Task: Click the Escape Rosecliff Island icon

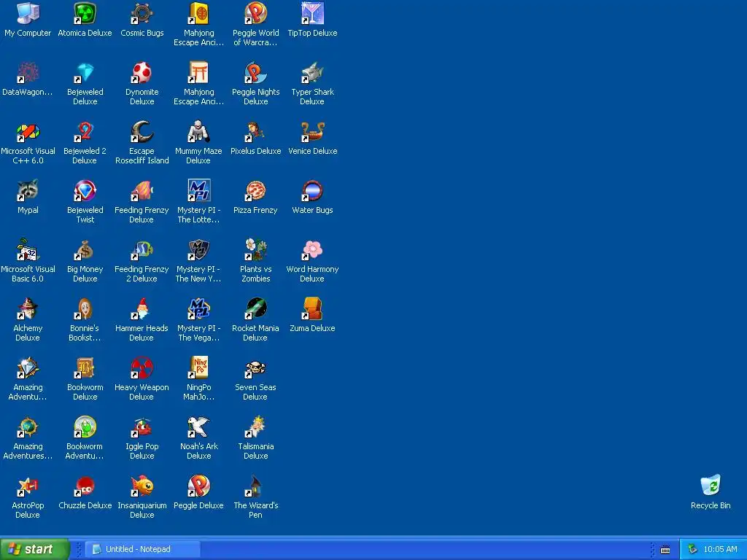Action: pyautogui.click(x=142, y=131)
